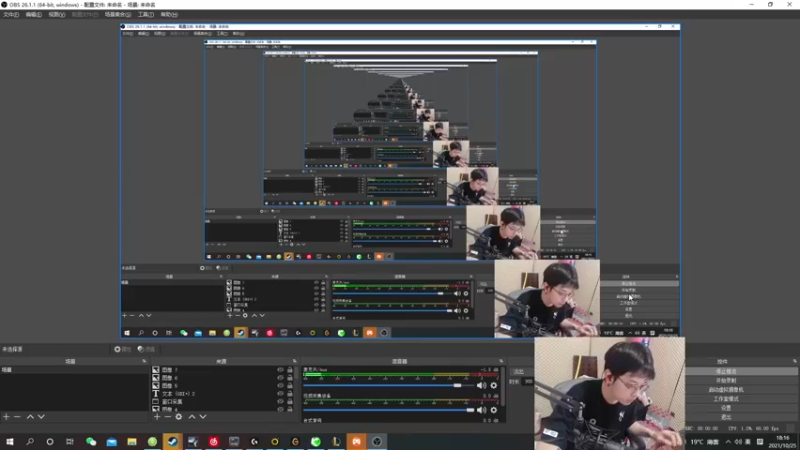
Task: Open the taskbar clock showing 2021/10/25
Action: click(x=782, y=442)
